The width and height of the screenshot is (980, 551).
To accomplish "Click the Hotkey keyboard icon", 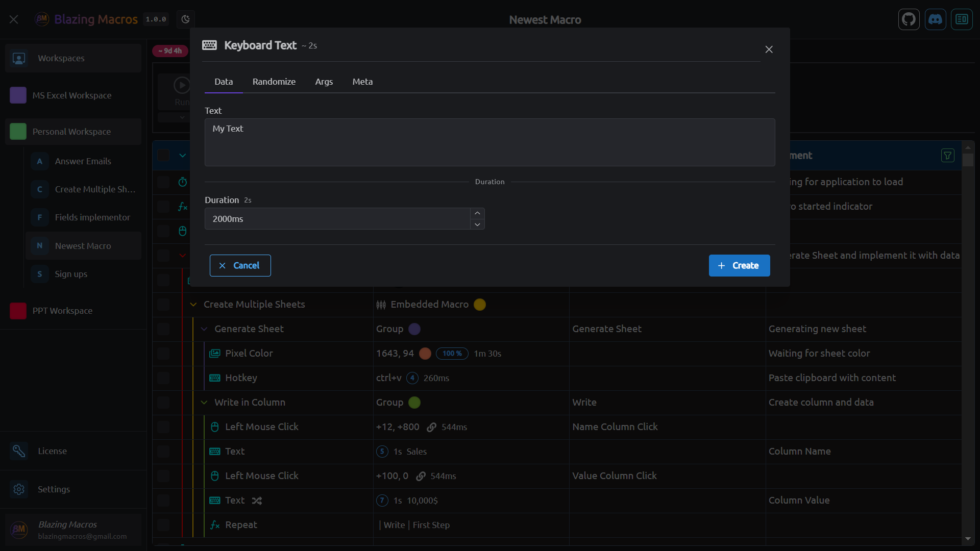I will pyautogui.click(x=215, y=378).
